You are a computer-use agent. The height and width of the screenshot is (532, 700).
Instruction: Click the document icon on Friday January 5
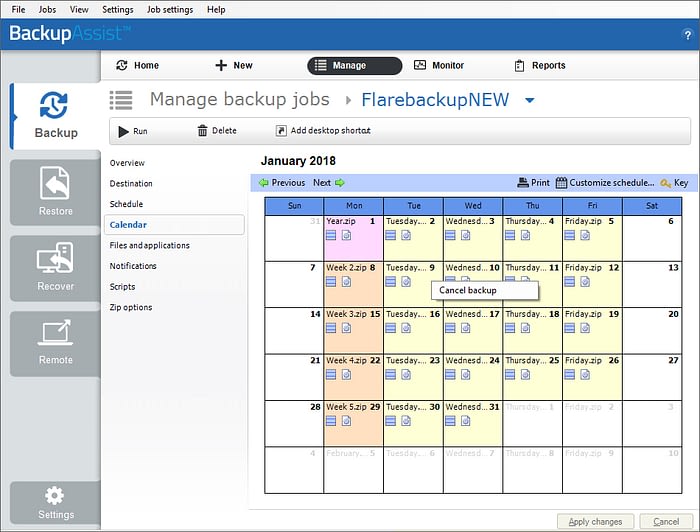coord(585,235)
